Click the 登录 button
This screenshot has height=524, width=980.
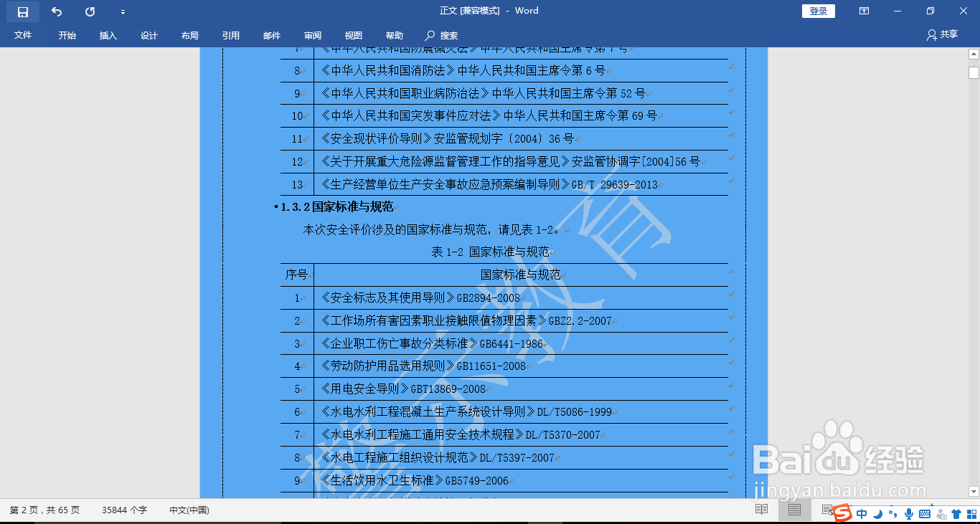pos(818,11)
